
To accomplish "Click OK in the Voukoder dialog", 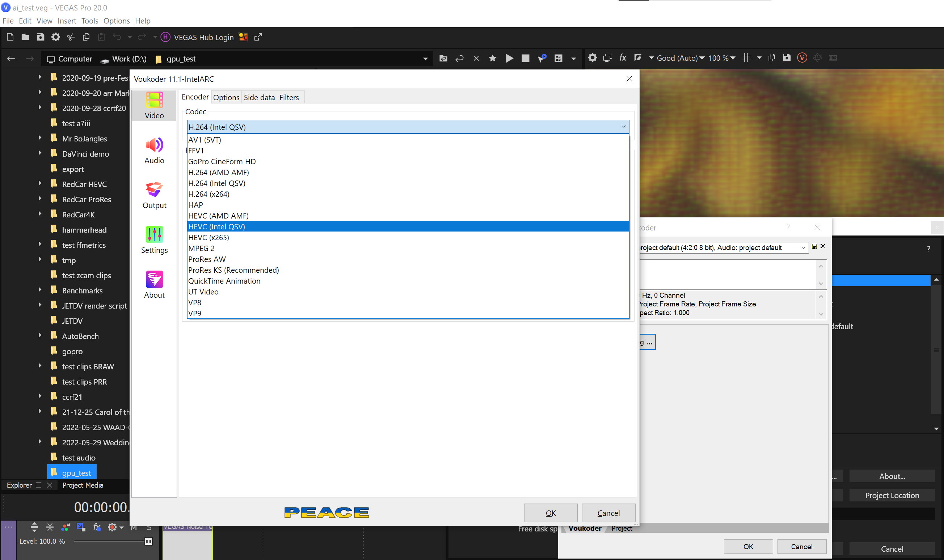I will [x=550, y=513].
